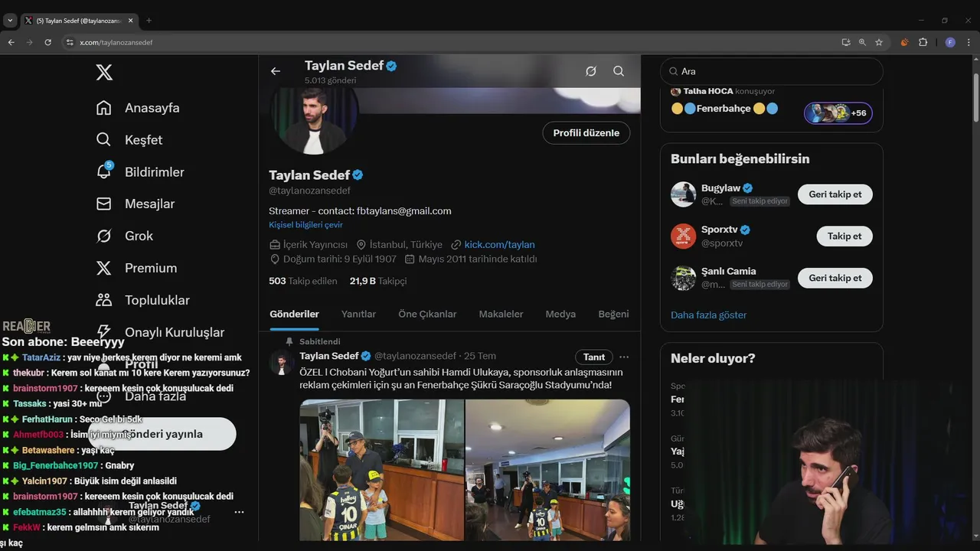This screenshot has width=980, height=551.
Task: Open Bugylaw profile avatar
Action: tap(683, 194)
